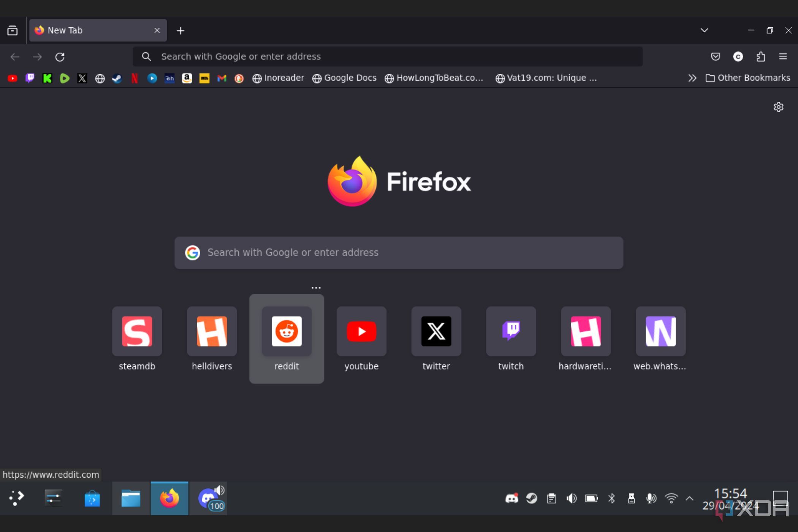
Task: Open the twitch shortcut tile
Action: coord(511,339)
